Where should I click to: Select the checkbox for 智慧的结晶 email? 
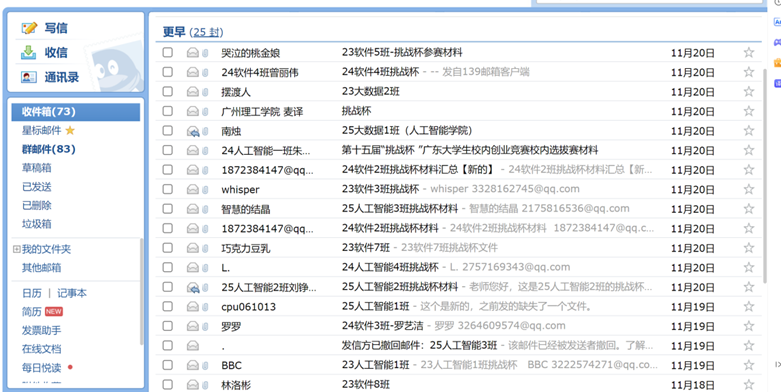click(x=168, y=209)
